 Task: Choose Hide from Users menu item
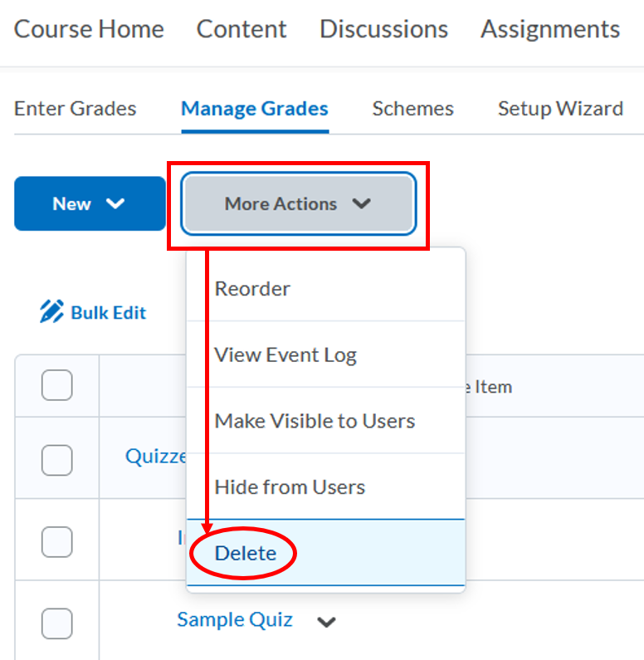click(x=290, y=486)
